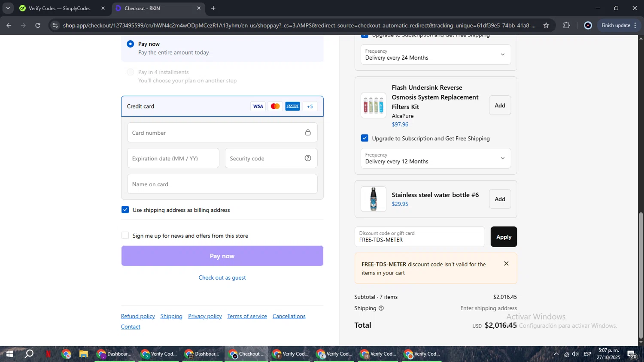The height and width of the screenshot is (362, 644).
Task: Reload the checkout page
Action: (38, 25)
